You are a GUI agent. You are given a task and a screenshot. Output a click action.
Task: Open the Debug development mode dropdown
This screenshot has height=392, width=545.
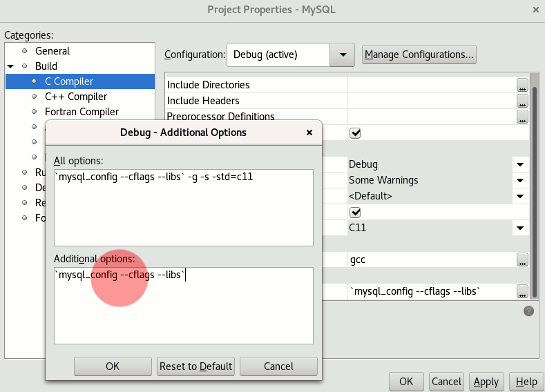click(x=520, y=164)
